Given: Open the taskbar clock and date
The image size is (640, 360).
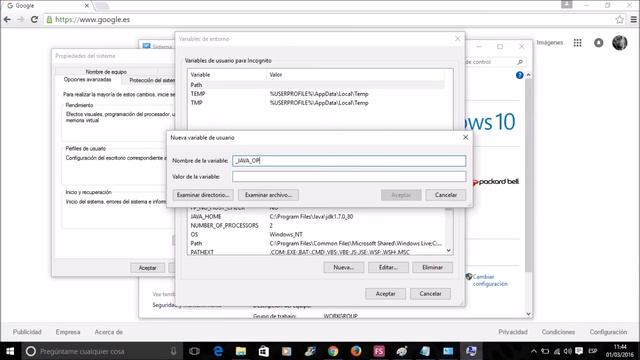Looking at the screenshot, I should point(620,351).
